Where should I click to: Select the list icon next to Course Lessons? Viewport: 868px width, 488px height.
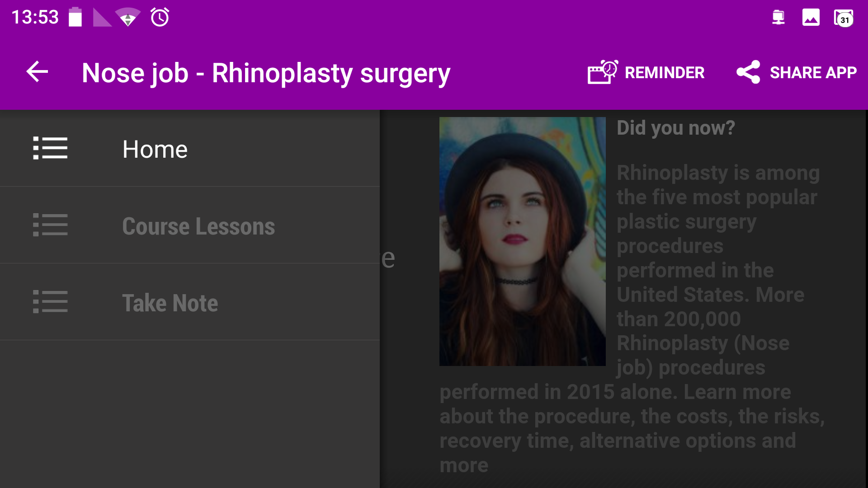point(51,225)
